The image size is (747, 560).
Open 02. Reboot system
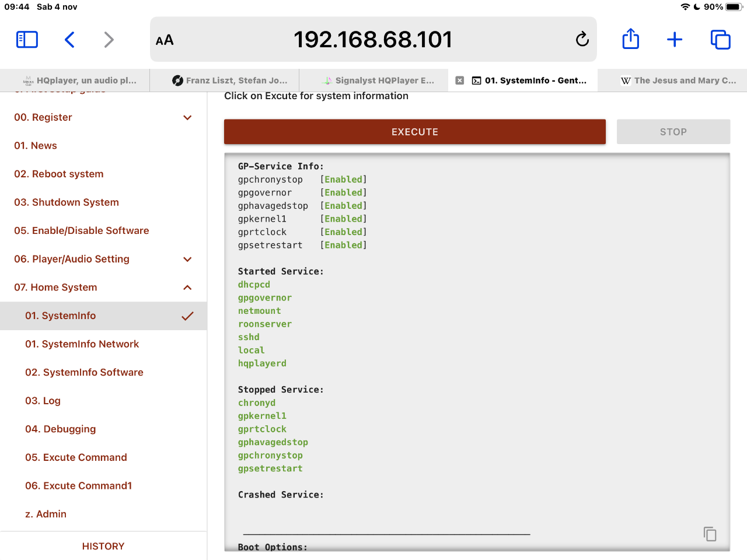coord(59,174)
